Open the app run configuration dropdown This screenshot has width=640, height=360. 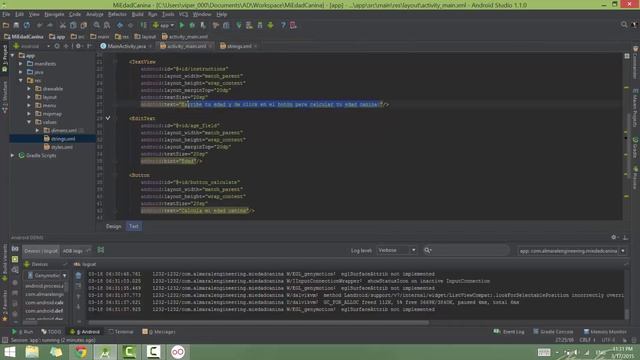[x=163, y=25]
